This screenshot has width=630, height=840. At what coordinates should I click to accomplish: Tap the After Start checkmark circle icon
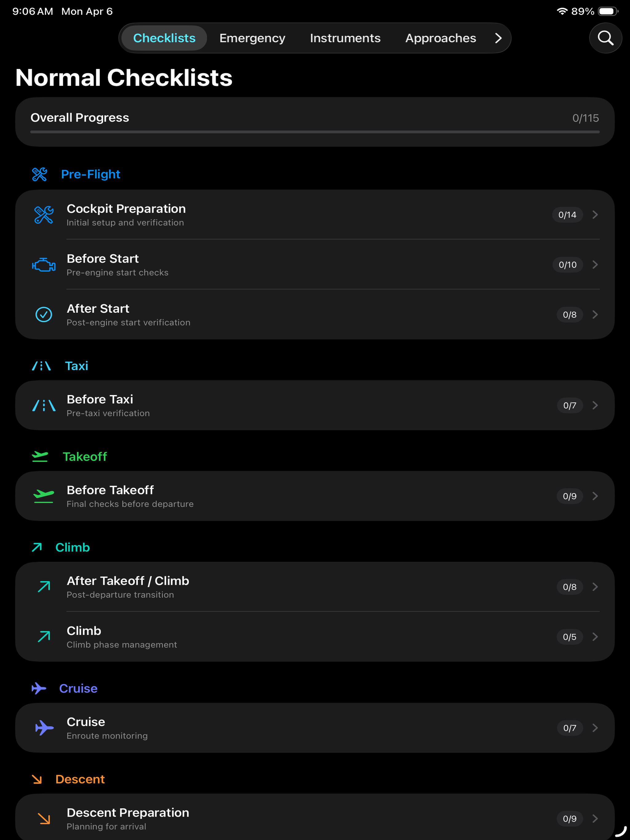tap(44, 315)
